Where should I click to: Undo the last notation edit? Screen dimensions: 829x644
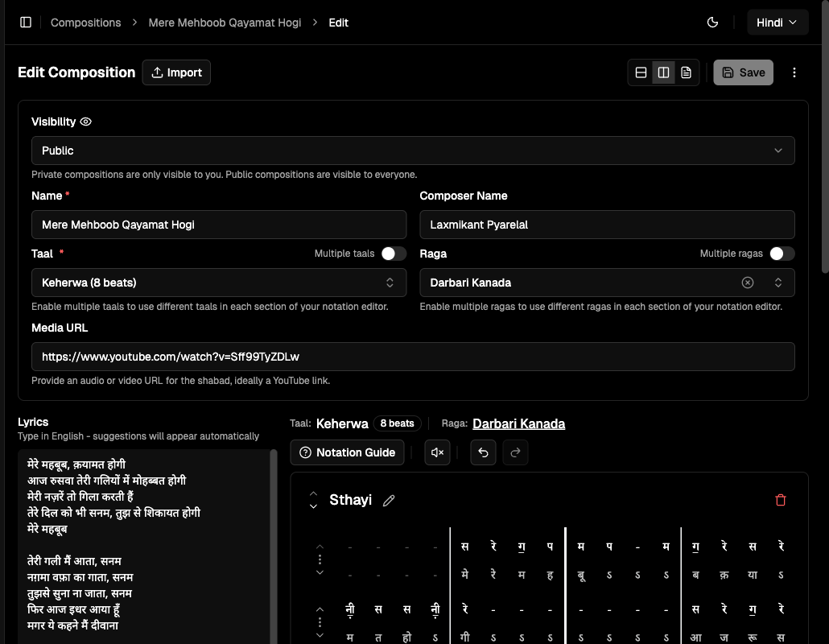483,452
